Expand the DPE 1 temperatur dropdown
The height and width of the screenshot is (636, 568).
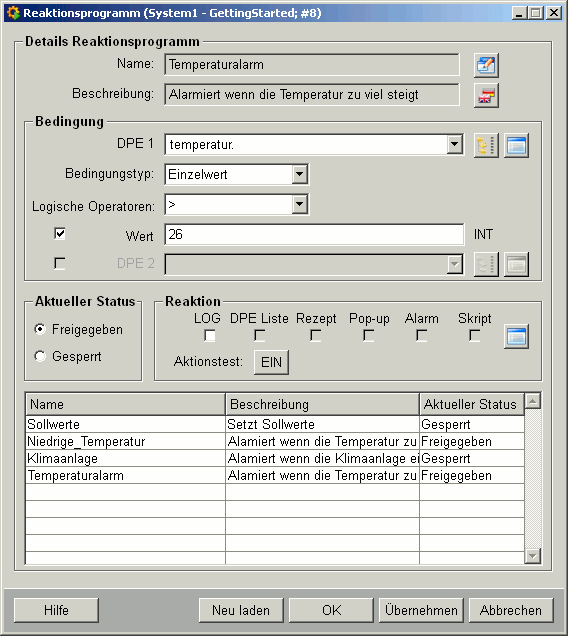pyautogui.click(x=455, y=144)
